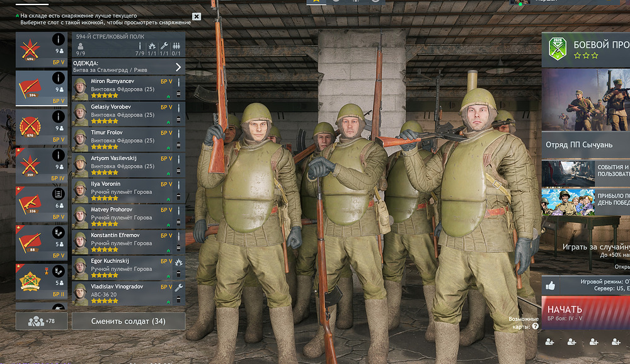
Task: Select soldier Artyom Vasilevskij
Action: [x=129, y=166]
